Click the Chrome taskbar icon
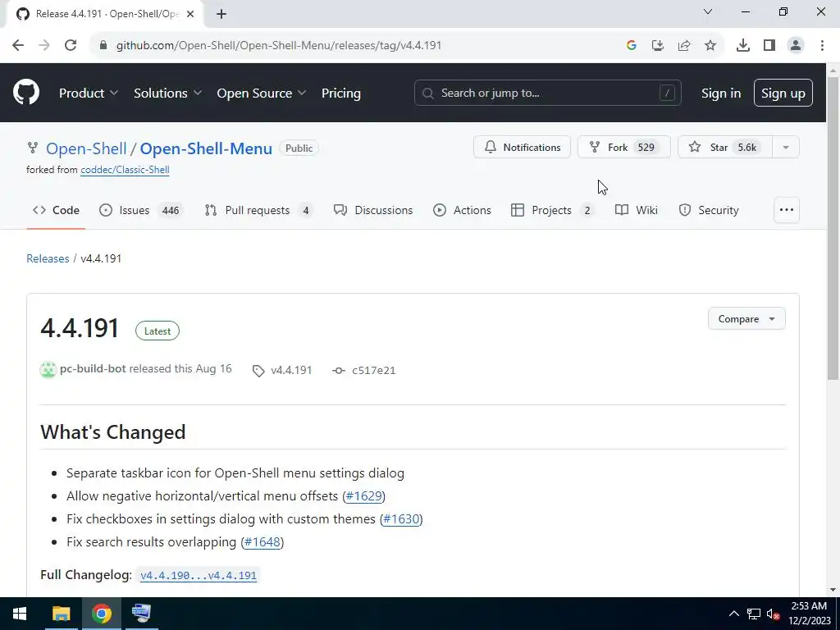The image size is (840, 630). [x=101, y=614]
